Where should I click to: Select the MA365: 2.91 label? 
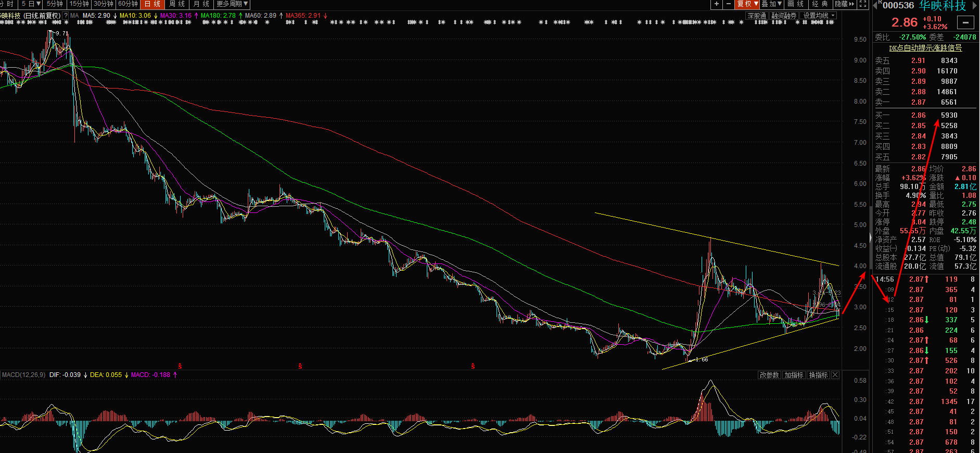[x=303, y=16]
